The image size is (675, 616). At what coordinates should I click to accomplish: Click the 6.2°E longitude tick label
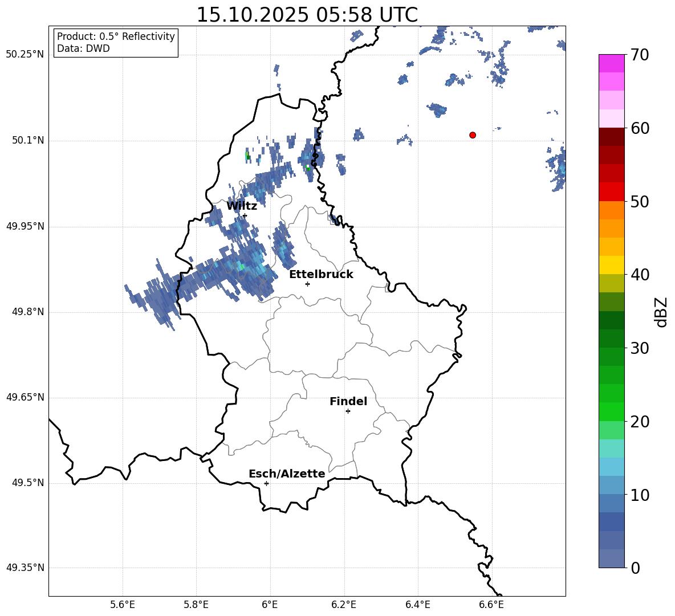[344, 605]
